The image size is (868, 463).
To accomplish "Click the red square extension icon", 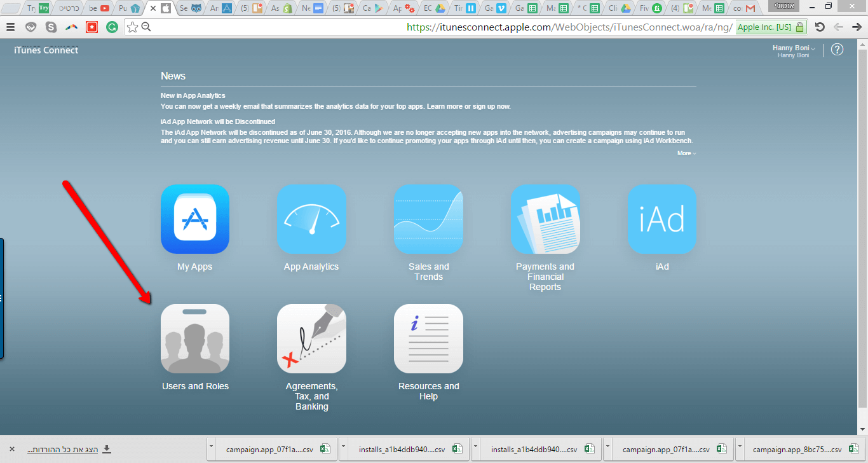I will [92, 27].
